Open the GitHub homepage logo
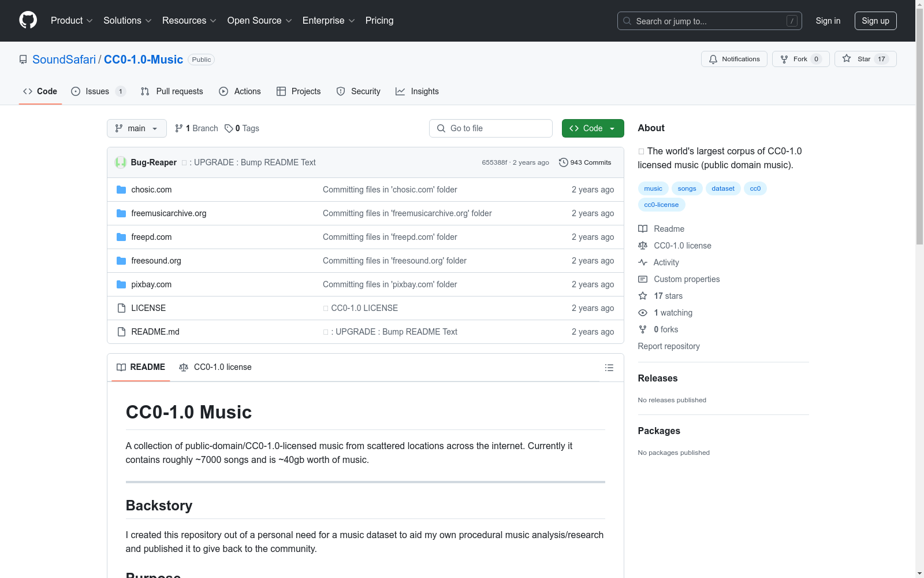 point(28,20)
